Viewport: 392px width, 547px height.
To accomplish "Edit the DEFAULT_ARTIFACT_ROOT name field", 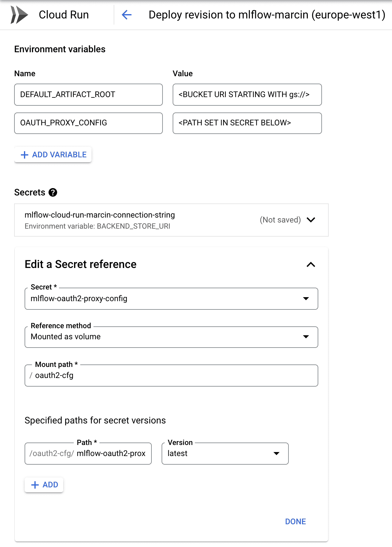I will pyautogui.click(x=88, y=95).
